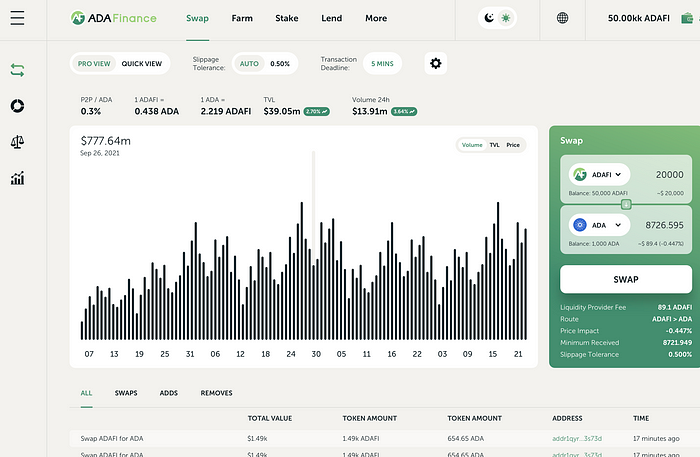Click the ADA Finance logo

(114, 18)
